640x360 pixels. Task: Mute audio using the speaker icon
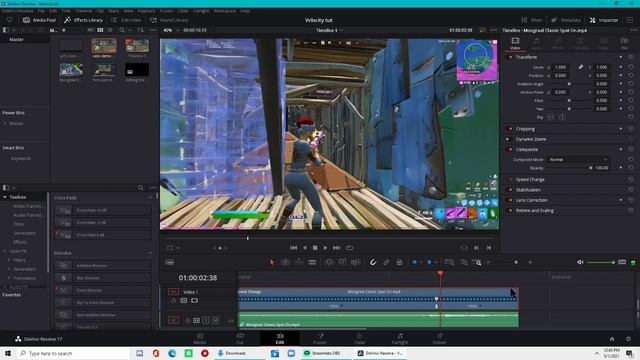580,262
